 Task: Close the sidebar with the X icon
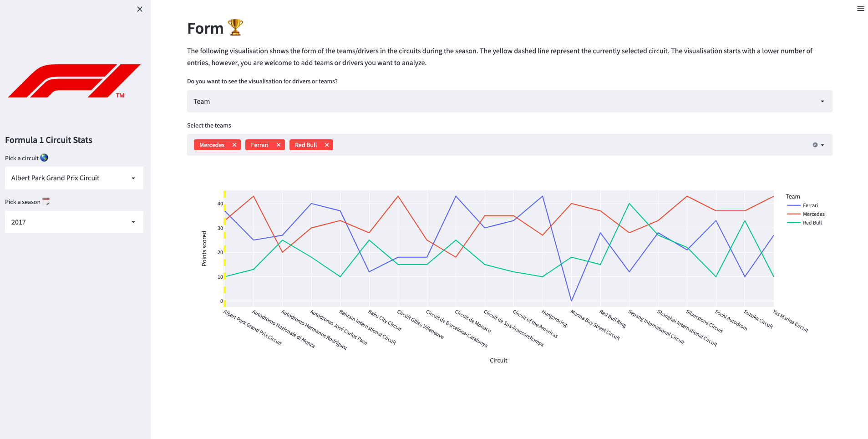pos(140,9)
